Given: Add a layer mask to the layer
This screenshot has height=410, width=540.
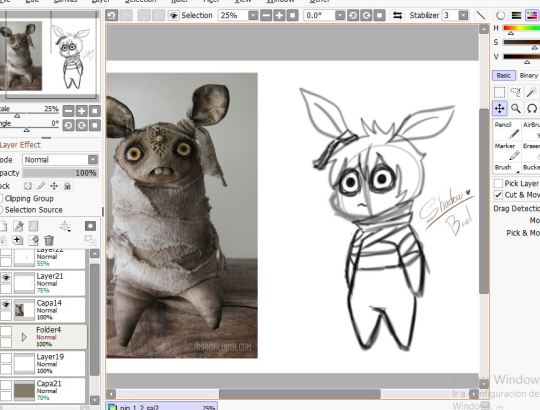Looking at the screenshot, I should click(90, 226).
